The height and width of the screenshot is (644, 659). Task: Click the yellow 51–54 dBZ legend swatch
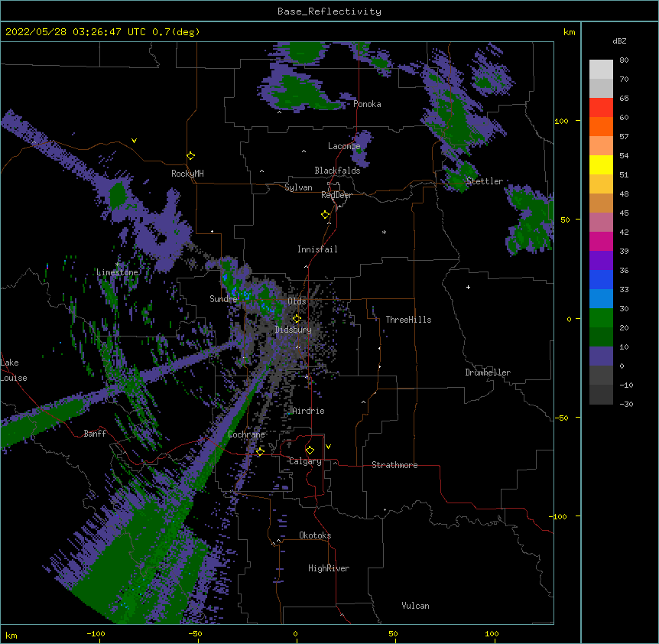(x=601, y=164)
